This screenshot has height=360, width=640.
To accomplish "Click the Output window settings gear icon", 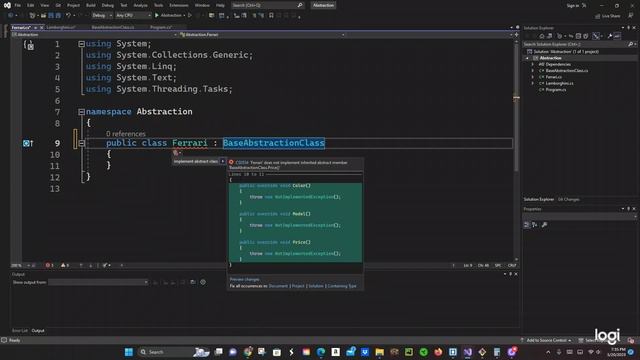I will pos(203,282).
